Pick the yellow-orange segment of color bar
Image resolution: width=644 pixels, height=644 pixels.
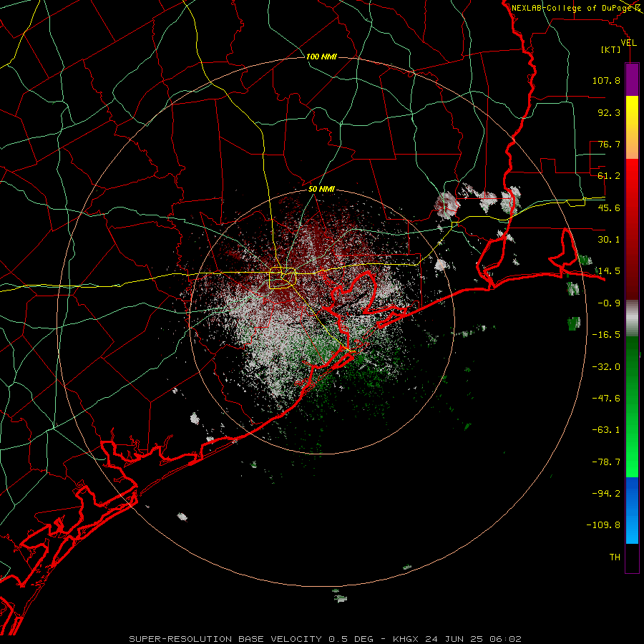tap(632, 127)
